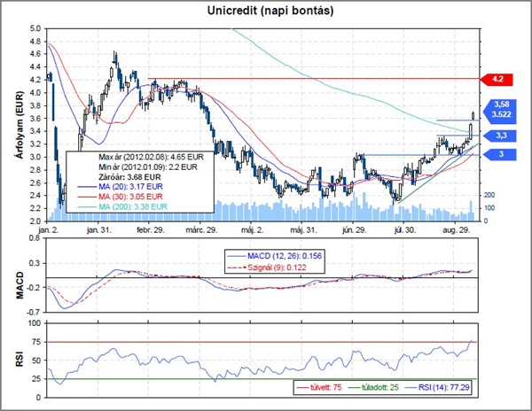Click the 'Záróár: 3.68 EUR' text
This screenshot has height=411, width=532.
click(129, 177)
